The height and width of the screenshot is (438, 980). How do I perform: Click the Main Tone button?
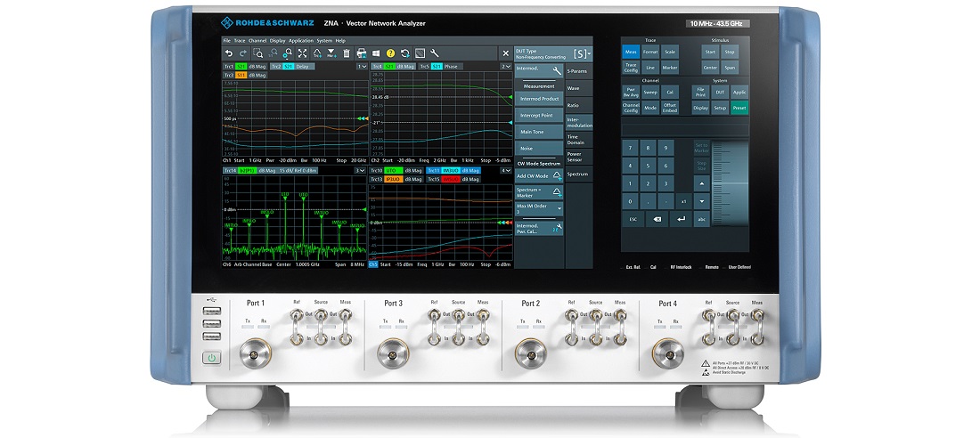pyautogui.click(x=539, y=132)
